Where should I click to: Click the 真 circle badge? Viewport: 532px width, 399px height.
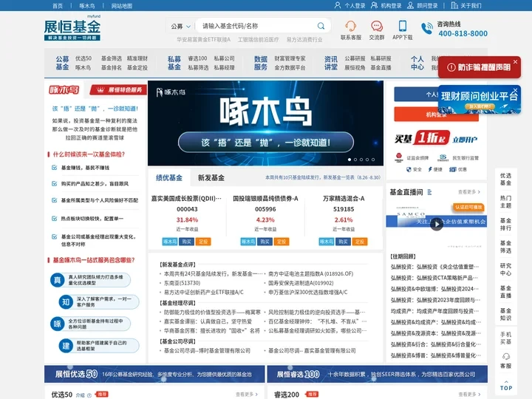58,280
